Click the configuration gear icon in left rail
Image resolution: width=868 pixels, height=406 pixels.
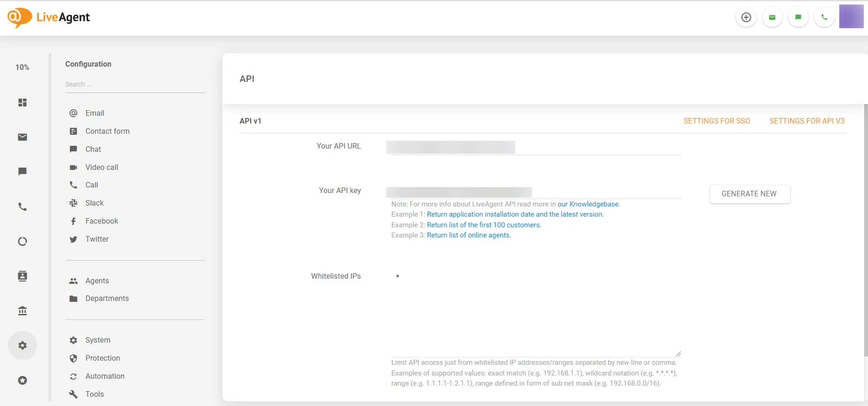pyautogui.click(x=22, y=345)
